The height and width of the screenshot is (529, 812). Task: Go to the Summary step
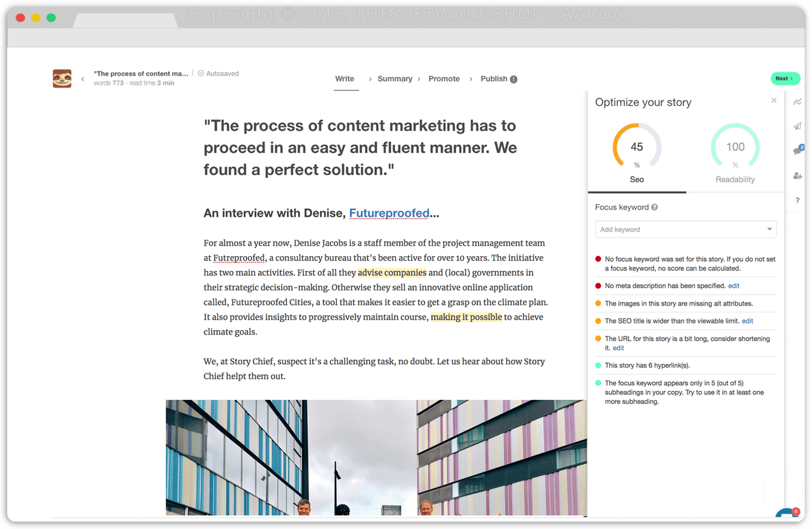pyautogui.click(x=394, y=79)
